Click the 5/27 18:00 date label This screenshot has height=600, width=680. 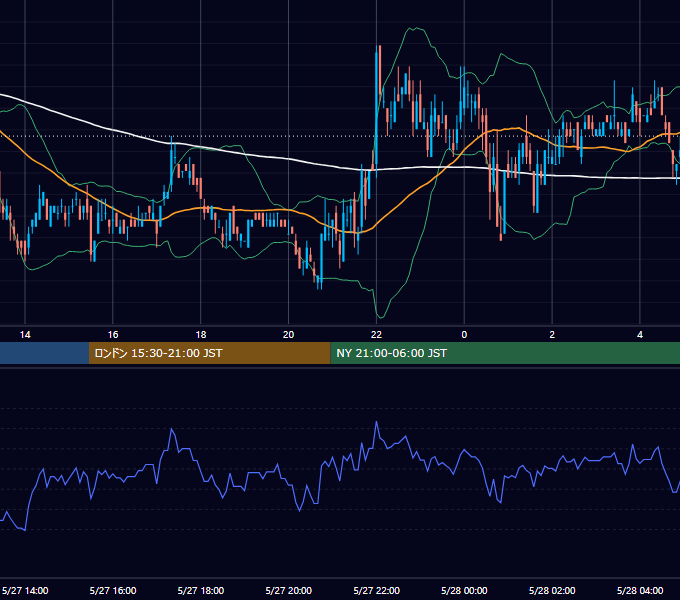(201, 590)
